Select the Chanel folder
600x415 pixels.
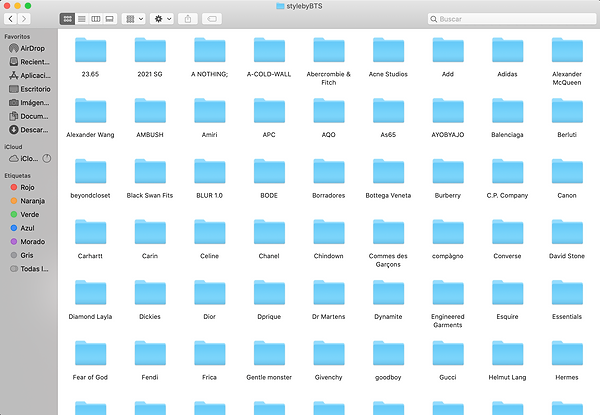[x=269, y=232]
